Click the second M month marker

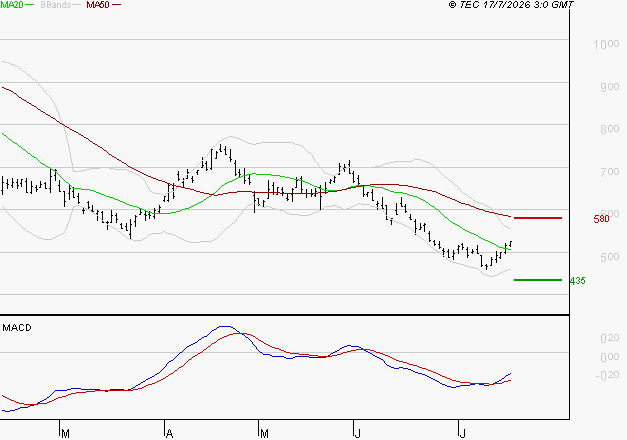(264, 434)
